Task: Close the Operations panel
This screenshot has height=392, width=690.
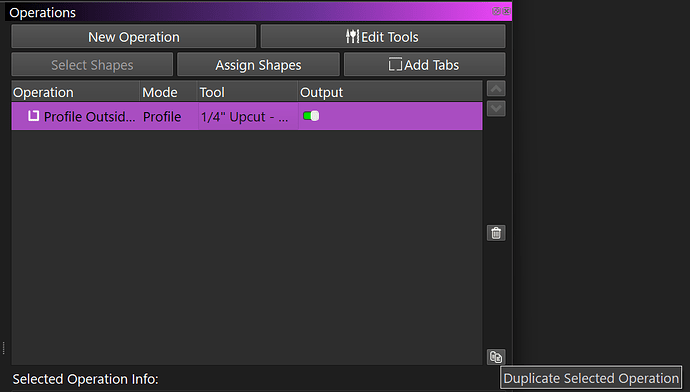Action: coord(506,11)
